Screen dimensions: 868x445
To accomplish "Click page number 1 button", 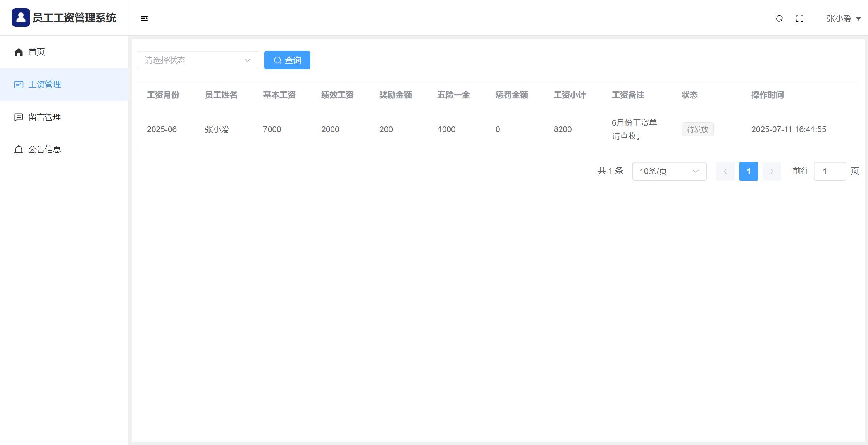I will pyautogui.click(x=748, y=171).
